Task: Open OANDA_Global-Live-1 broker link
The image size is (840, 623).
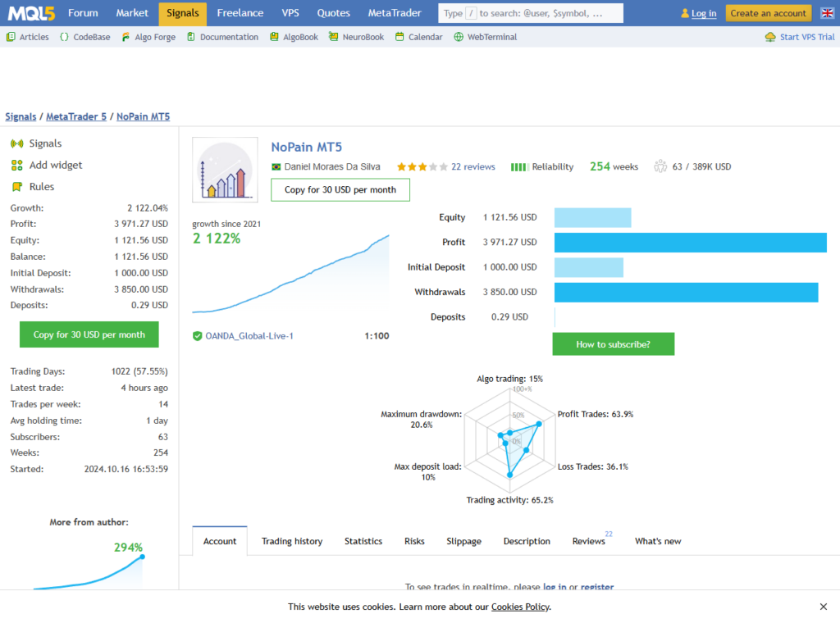Action: tap(249, 336)
